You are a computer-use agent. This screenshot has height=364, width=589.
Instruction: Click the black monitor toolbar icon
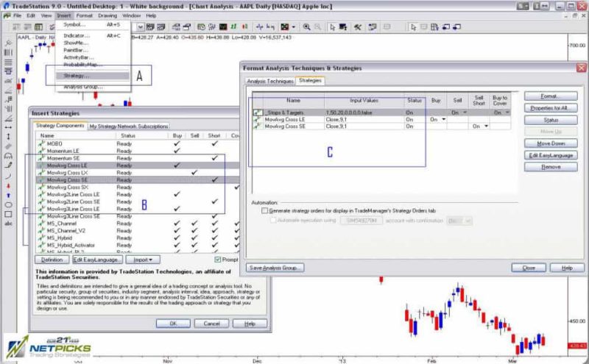223,27
